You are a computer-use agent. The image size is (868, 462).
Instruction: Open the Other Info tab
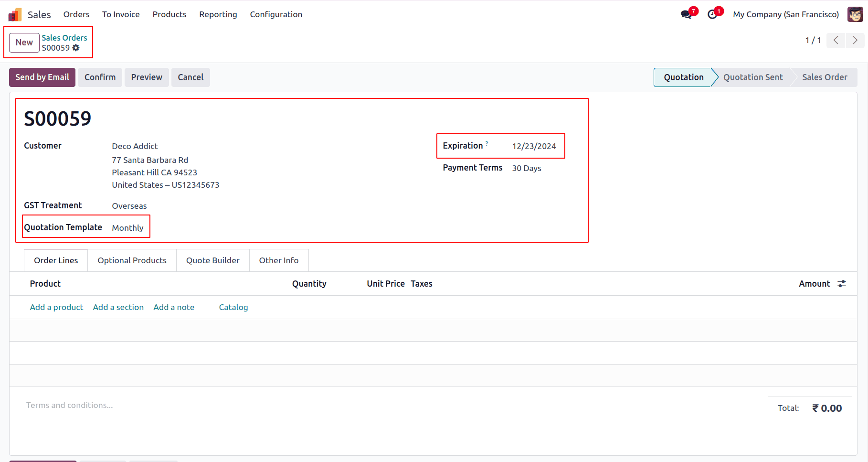(279, 260)
